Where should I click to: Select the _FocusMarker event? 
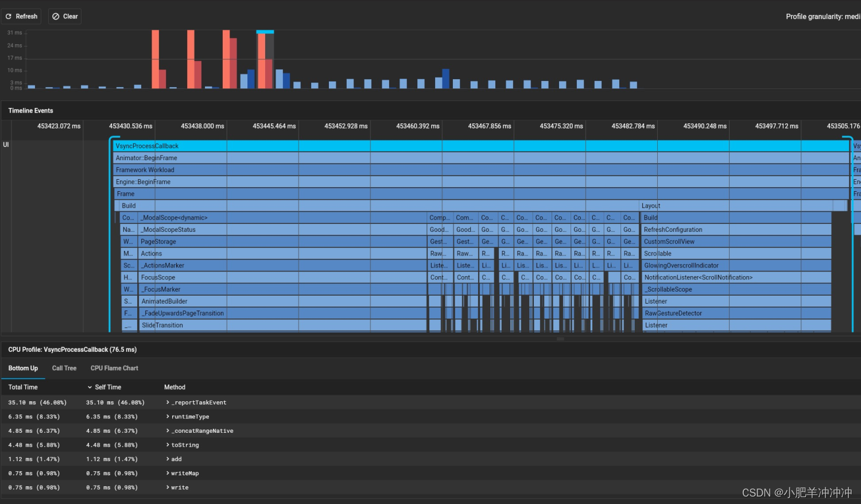(282, 290)
